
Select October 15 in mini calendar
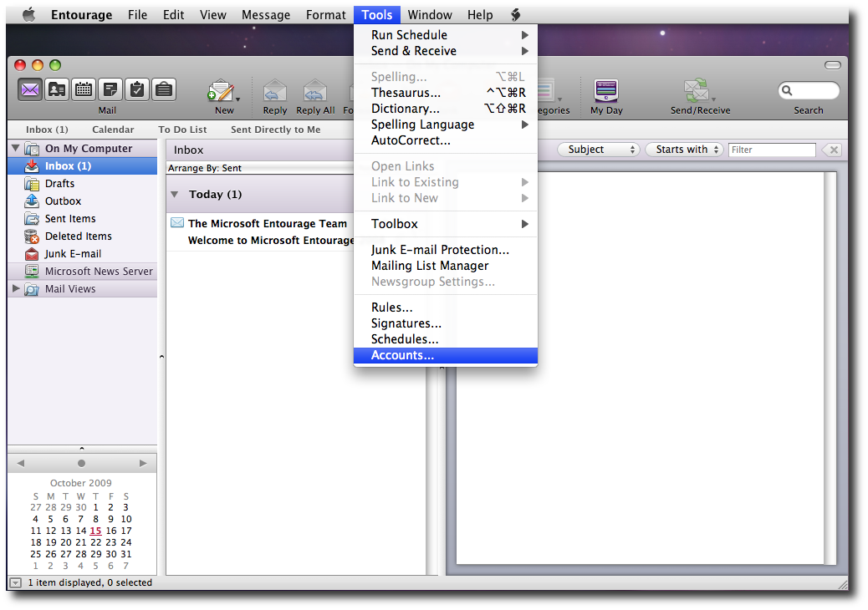click(x=96, y=531)
